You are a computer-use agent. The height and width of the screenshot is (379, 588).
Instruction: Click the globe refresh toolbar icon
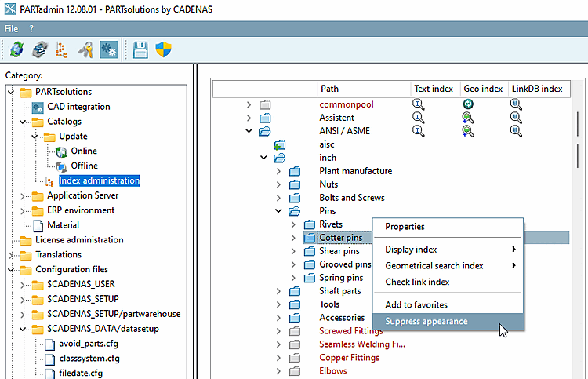click(x=16, y=49)
